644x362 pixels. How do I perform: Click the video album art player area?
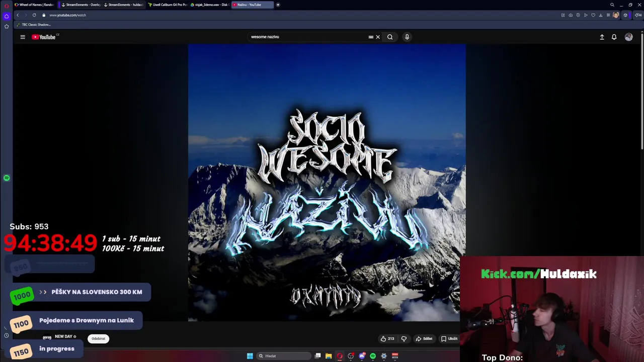(327, 183)
